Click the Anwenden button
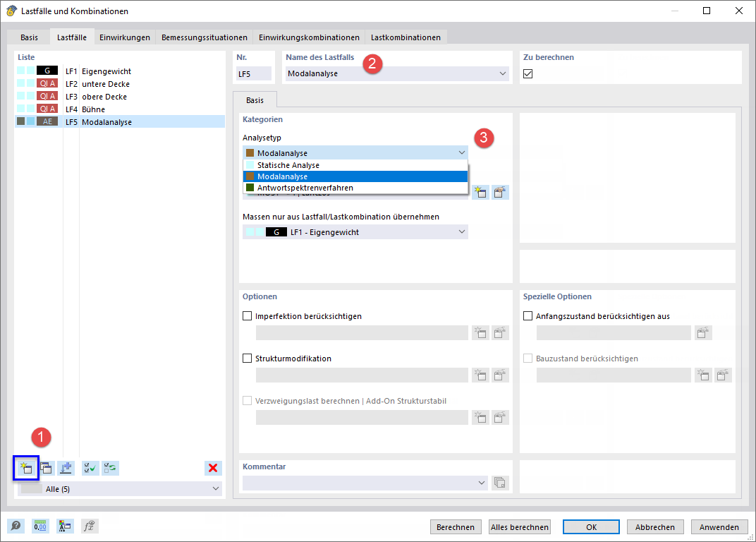This screenshot has width=756, height=542. click(x=719, y=527)
